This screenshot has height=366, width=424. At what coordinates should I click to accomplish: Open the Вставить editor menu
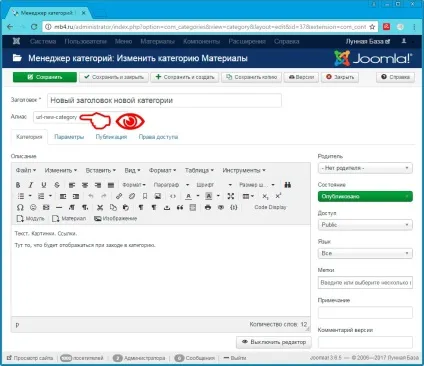pyautogui.click(x=101, y=170)
